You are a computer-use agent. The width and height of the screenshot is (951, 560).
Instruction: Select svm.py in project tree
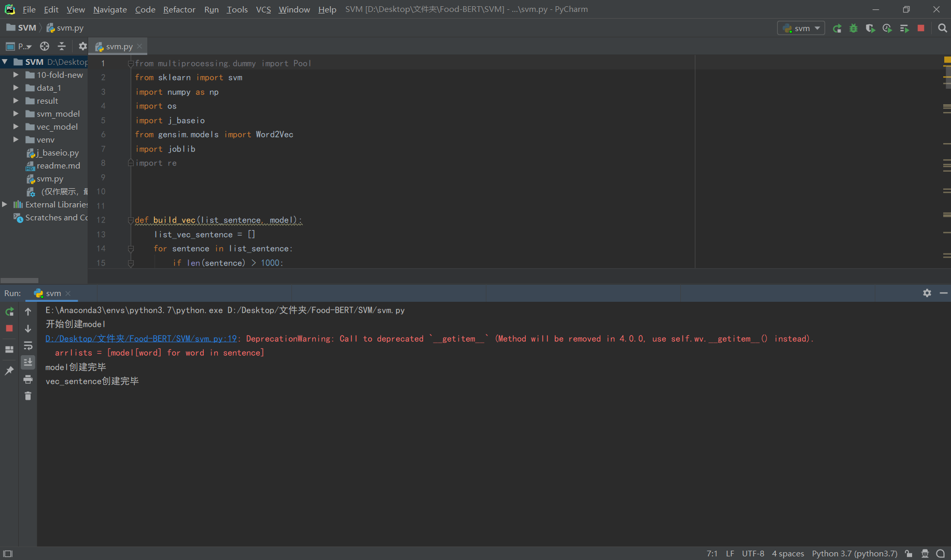point(45,178)
